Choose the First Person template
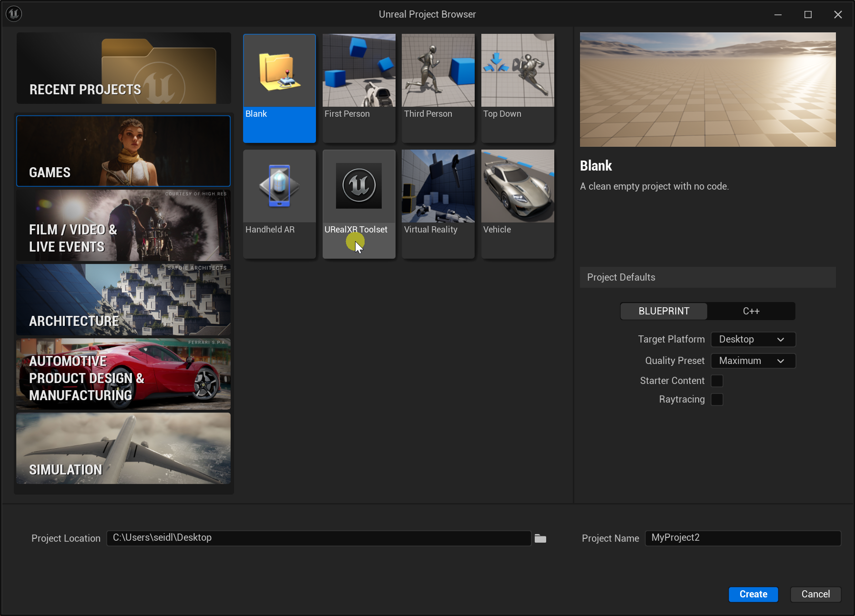Screen dimensions: 855x616 [359, 88]
